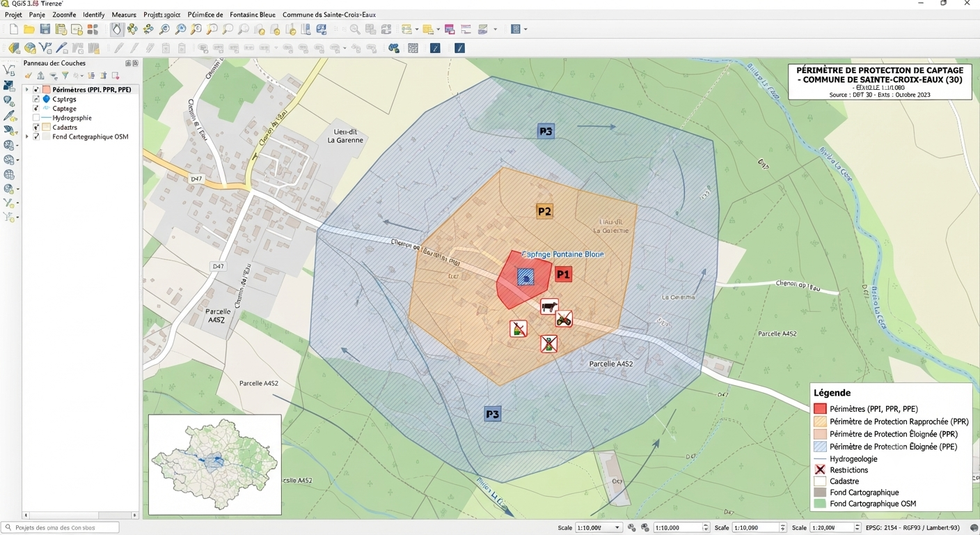Toggle visibility of Périmètres (PPI, PPR, PPE) layer

[x=36, y=90]
